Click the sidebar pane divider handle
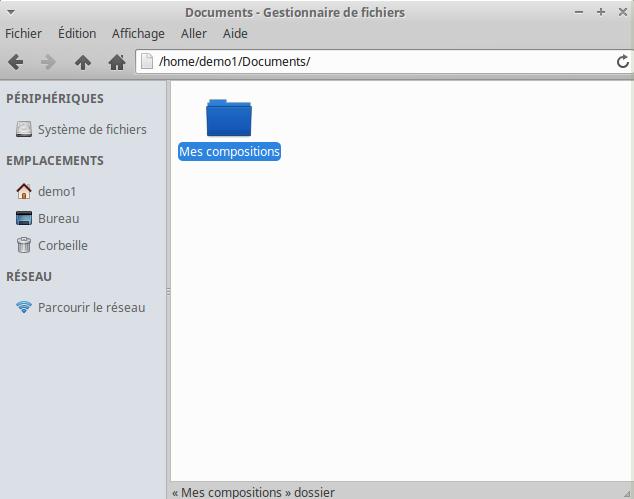The height and width of the screenshot is (499, 634). click(168, 290)
